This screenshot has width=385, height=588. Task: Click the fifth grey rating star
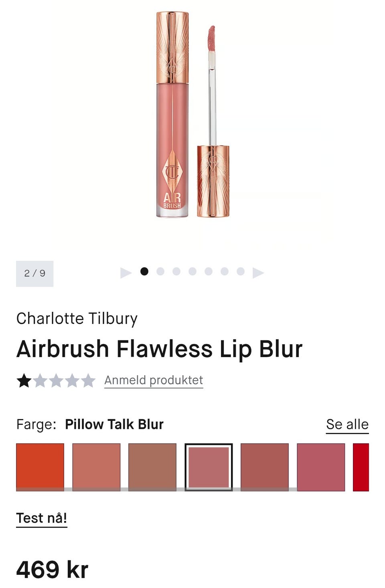pos(88,380)
